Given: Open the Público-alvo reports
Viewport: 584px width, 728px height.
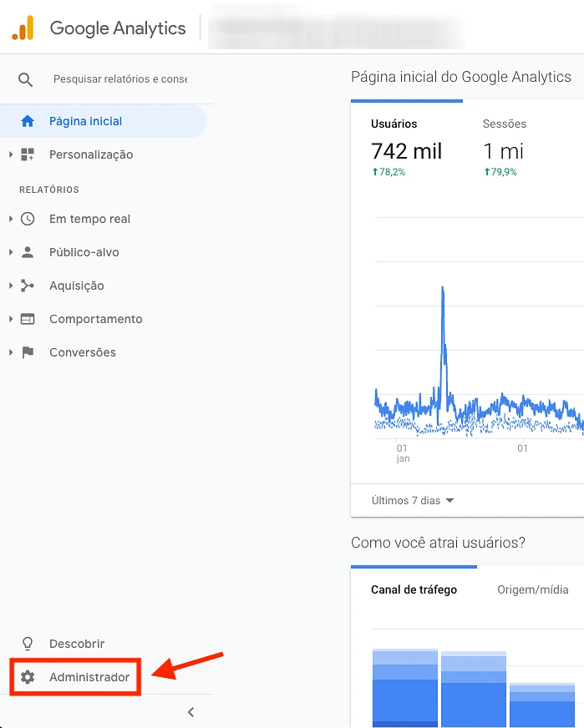Looking at the screenshot, I should point(84,252).
